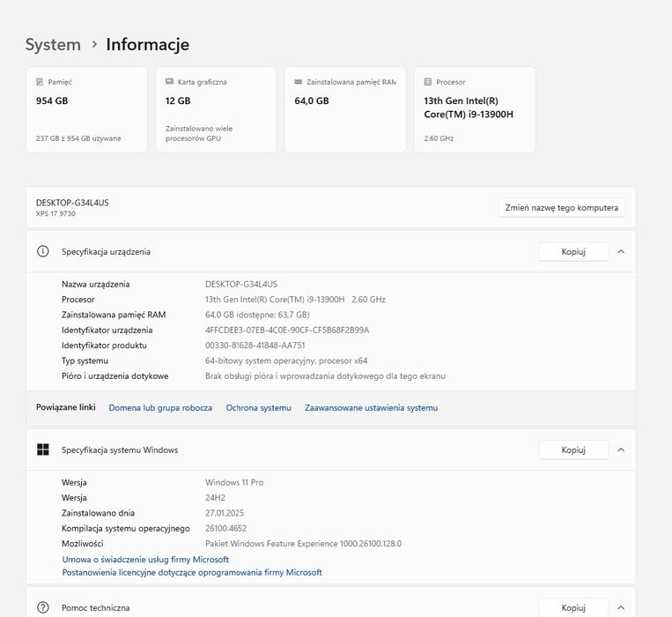672x617 pixels.
Task: Open Domena lub grupa robocza link
Action: [x=160, y=408]
